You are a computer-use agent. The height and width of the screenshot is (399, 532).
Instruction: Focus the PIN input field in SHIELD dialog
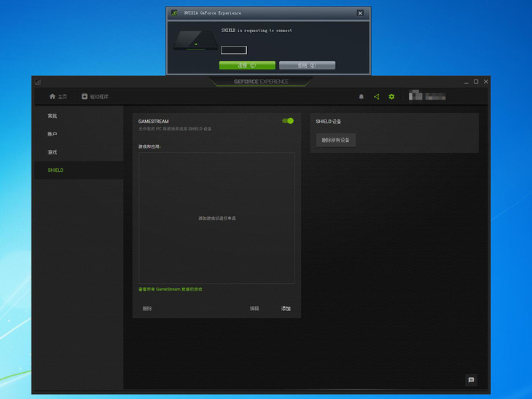[234, 50]
